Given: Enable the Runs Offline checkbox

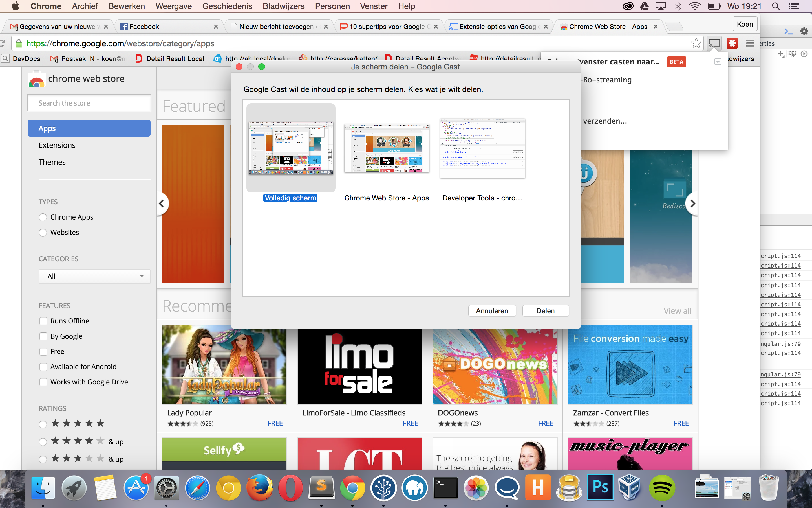Looking at the screenshot, I should [43, 321].
